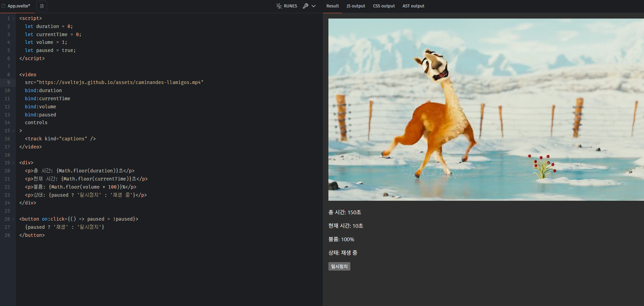Click the 'let paused = true;' code line
The image size is (644, 306).
[x=50, y=50]
